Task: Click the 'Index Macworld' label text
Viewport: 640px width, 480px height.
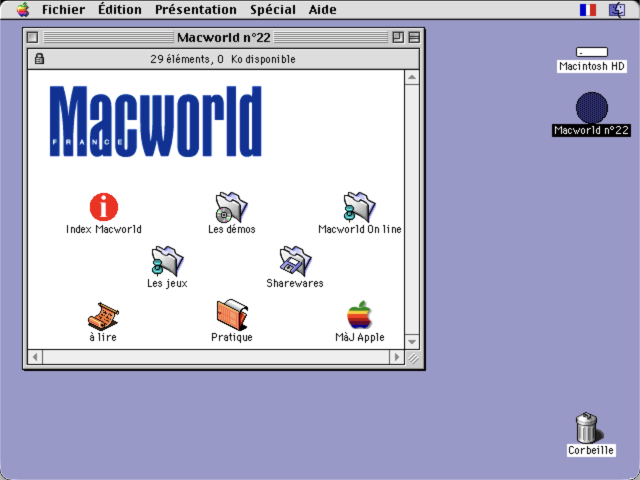Action: [x=104, y=229]
